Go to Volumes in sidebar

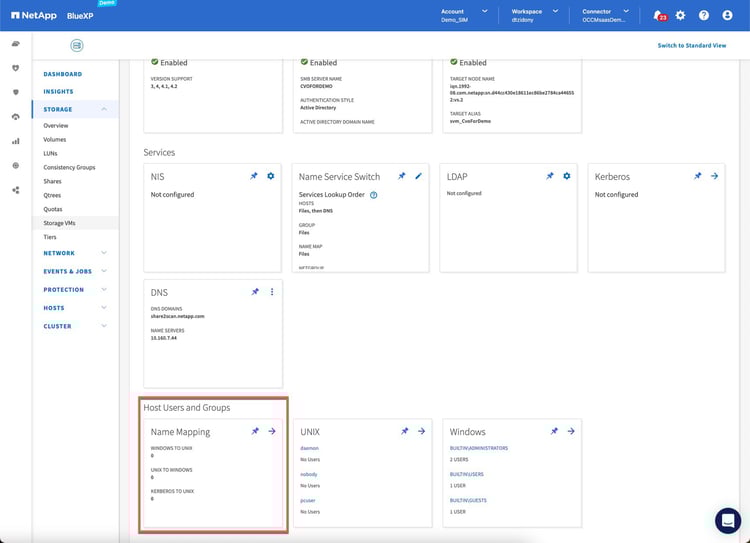pyautogui.click(x=55, y=140)
